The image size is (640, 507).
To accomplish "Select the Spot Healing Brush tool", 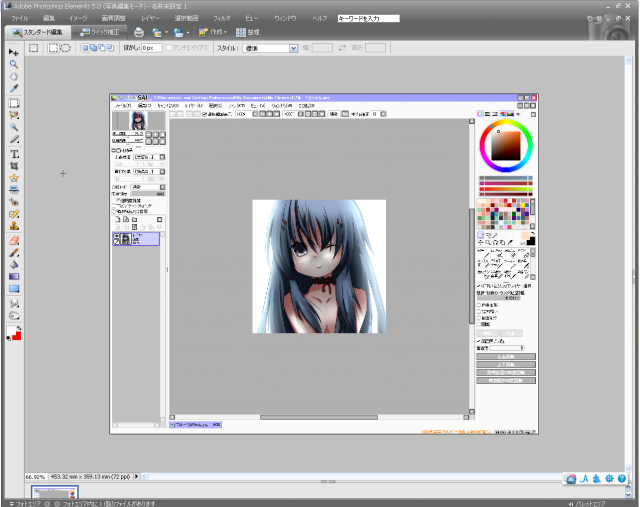I will tap(14, 214).
